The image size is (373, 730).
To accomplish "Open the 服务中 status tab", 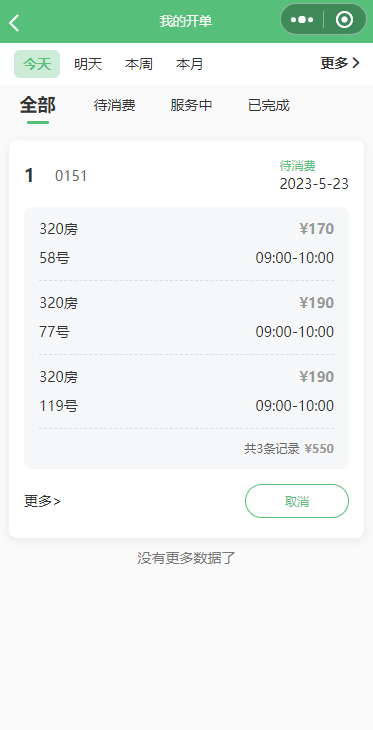I will (x=191, y=106).
